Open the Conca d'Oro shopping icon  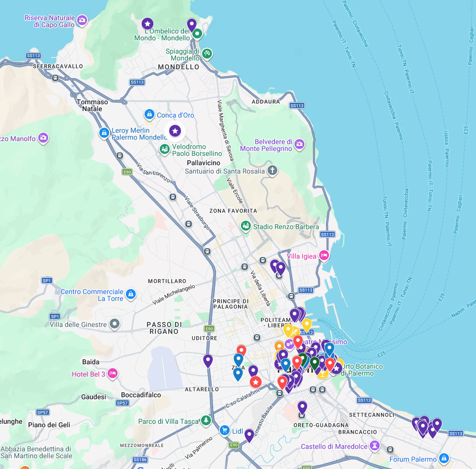[149, 115]
